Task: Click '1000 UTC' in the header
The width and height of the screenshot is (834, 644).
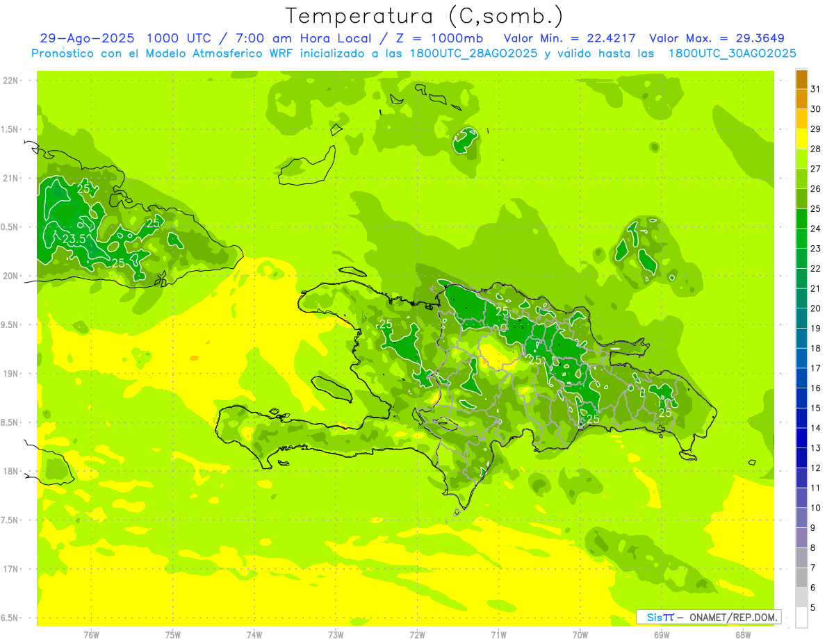Action: tap(180, 38)
